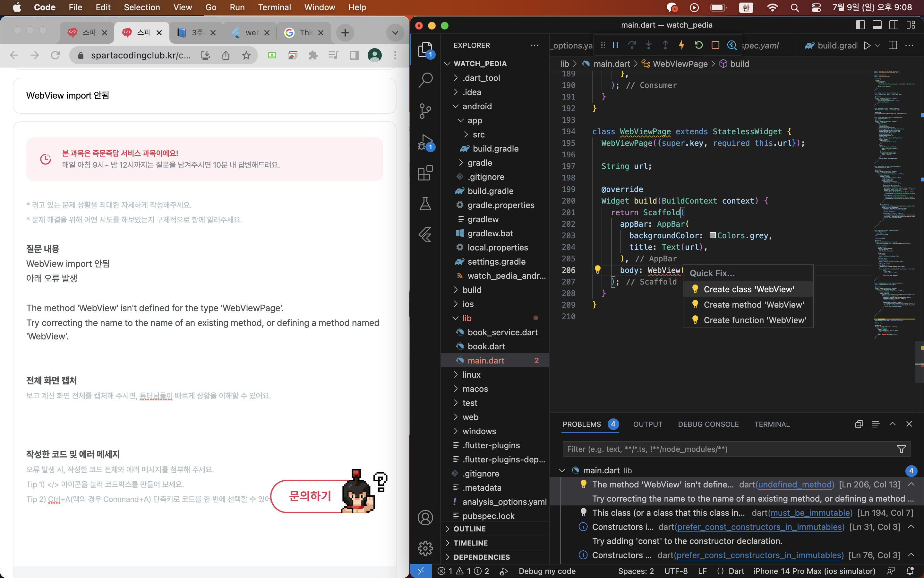Open the must_be_immutable diagnostic link
This screenshot has height=578, width=924.
[809, 512]
